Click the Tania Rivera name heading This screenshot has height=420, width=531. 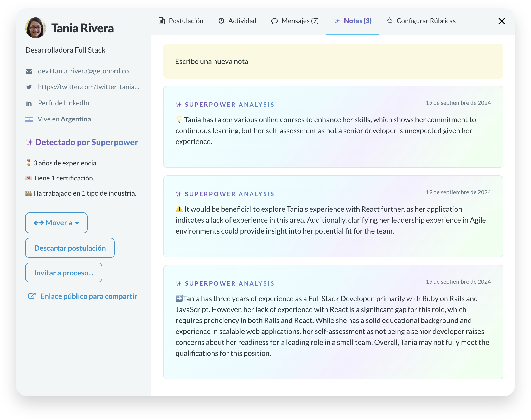82,28
